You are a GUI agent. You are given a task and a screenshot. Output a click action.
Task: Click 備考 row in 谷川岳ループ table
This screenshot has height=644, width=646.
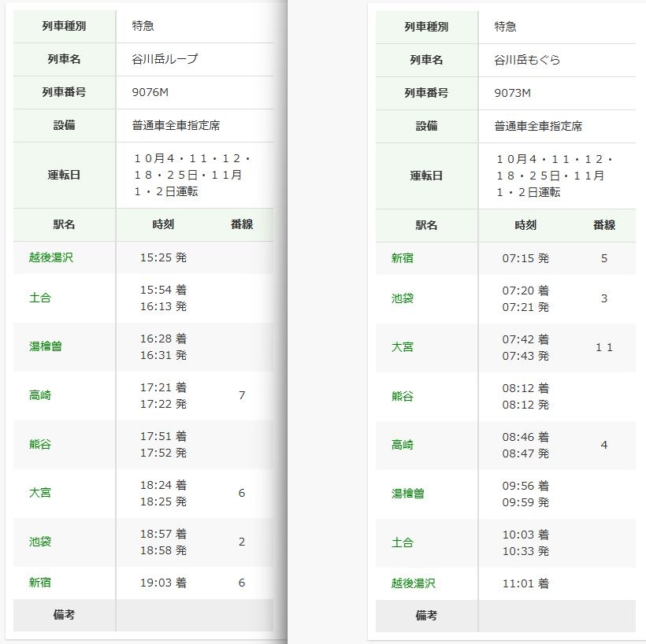[x=65, y=615]
